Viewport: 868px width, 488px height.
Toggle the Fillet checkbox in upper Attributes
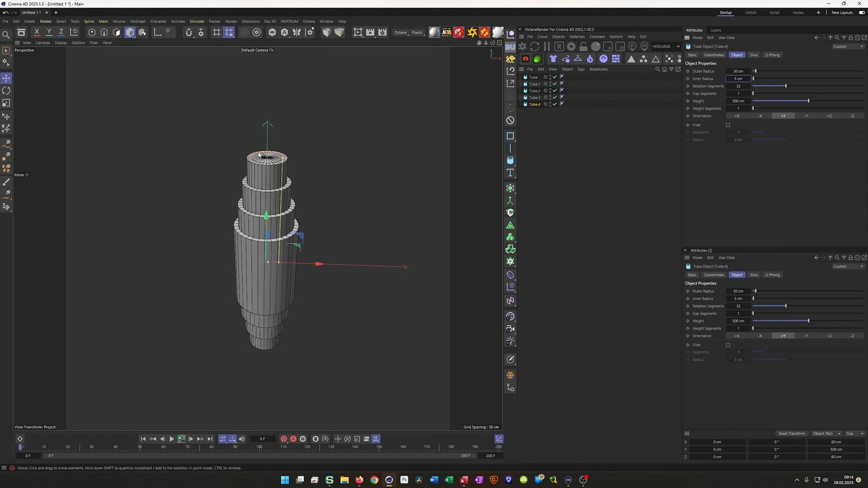[728, 125]
